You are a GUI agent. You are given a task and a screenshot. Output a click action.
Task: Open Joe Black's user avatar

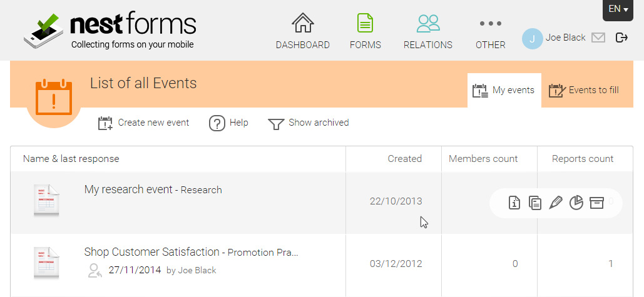[x=532, y=39]
